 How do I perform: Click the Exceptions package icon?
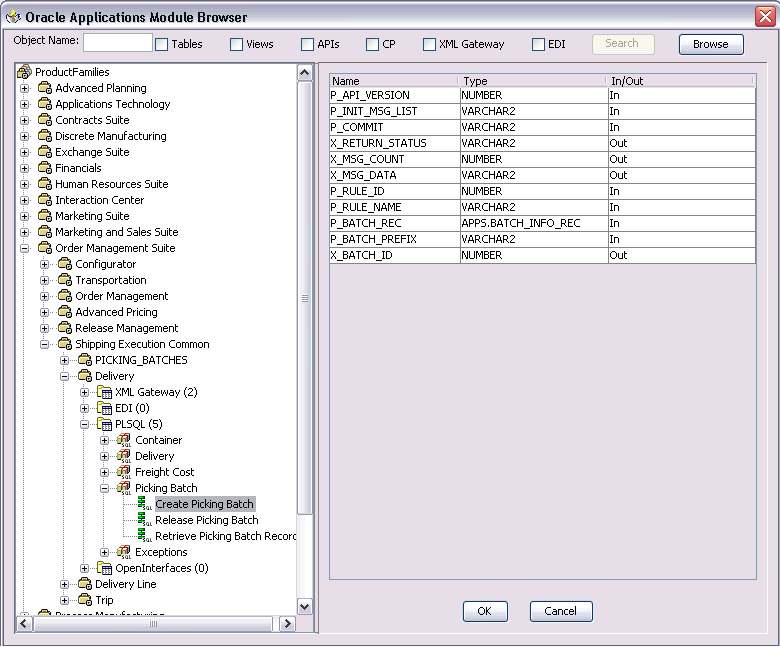point(123,552)
